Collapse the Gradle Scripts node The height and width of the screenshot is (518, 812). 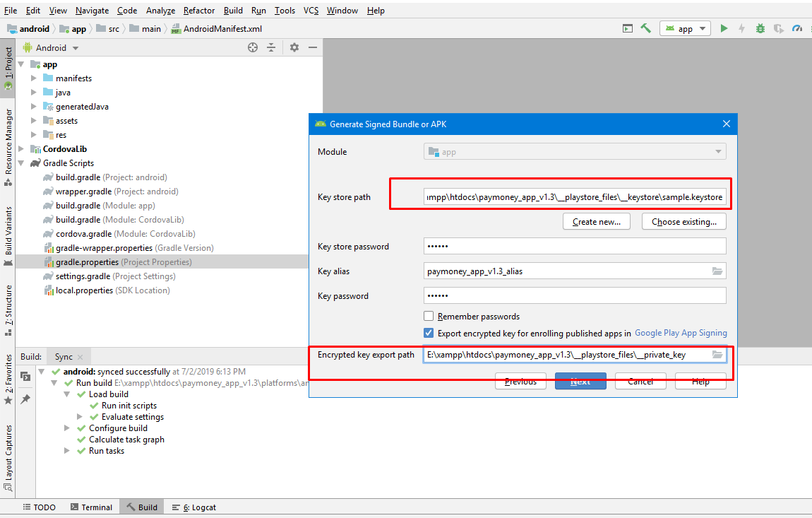pyautogui.click(x=21, y=163)
